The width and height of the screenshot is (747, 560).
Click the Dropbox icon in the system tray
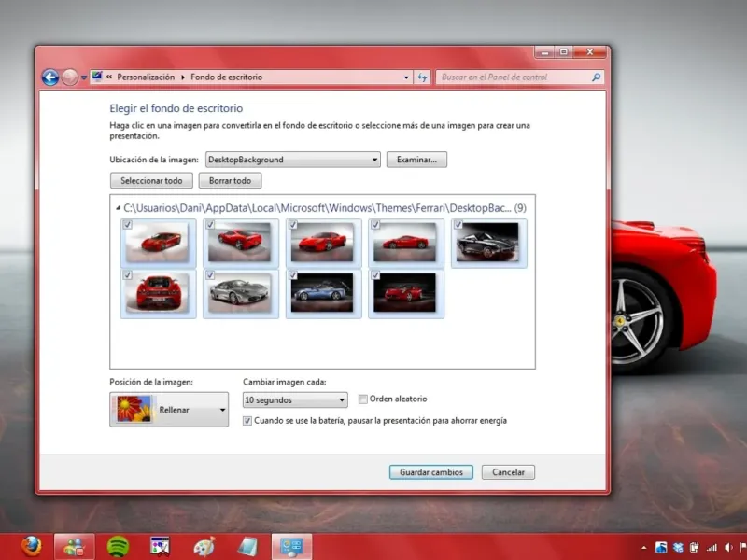click(x=678, y=547)
